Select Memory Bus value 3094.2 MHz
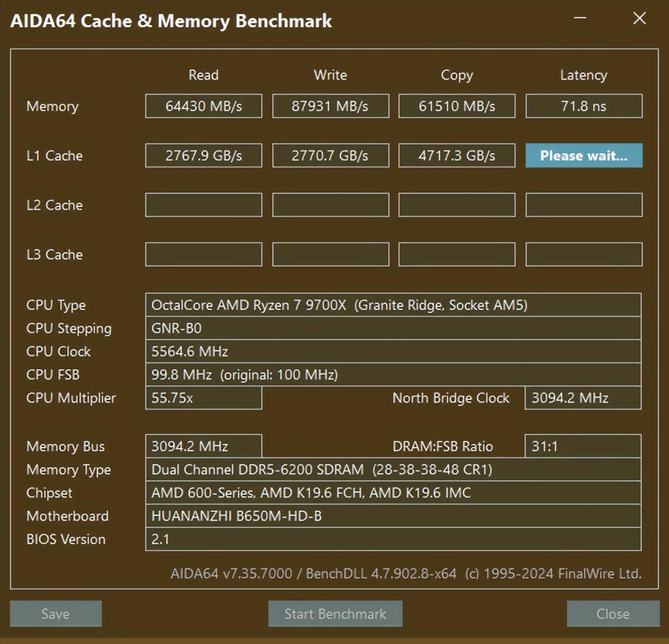This screenshot has width=669, height=644. (x=204, y=446)
